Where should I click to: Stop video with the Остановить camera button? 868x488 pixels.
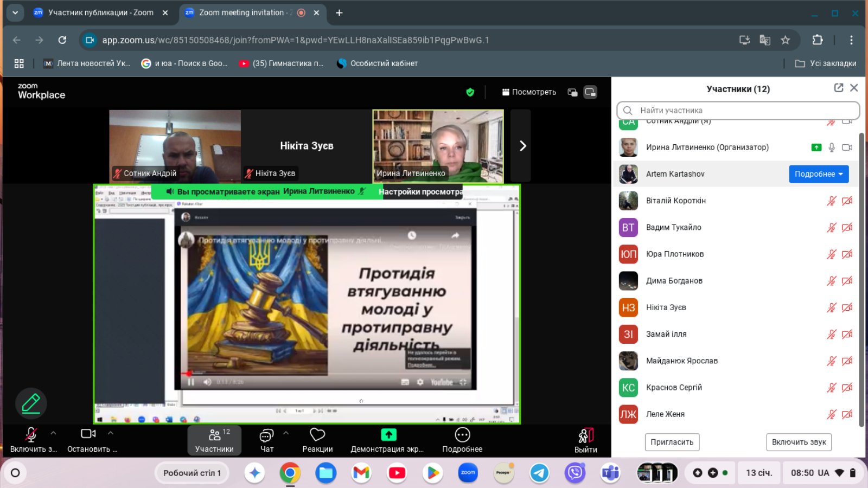[91, 440]
